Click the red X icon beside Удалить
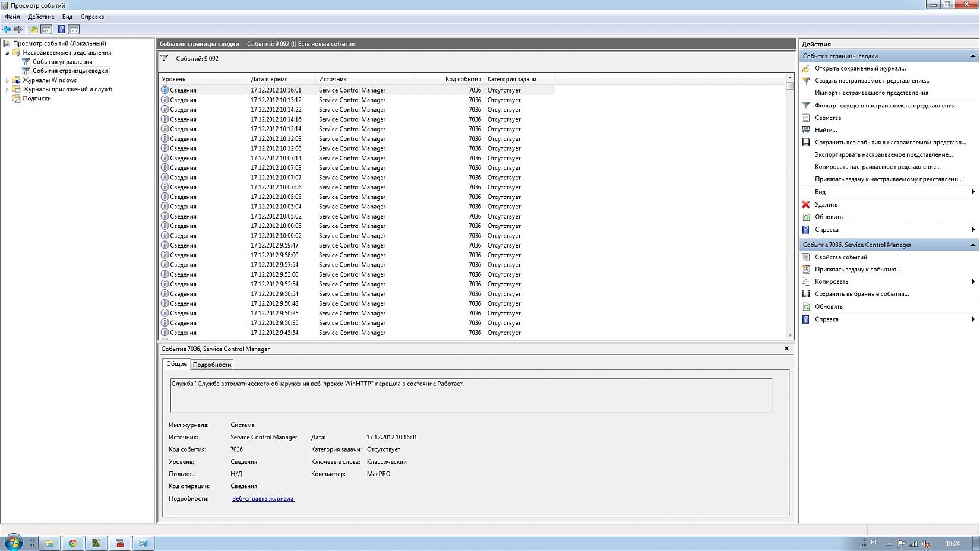The width and height of the screenshot is (980, 551). 806,204
